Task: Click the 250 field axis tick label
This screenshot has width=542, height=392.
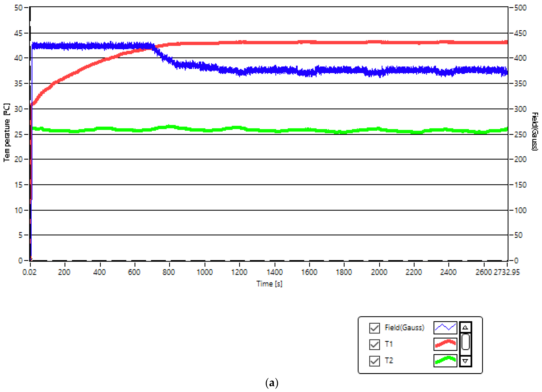Action: click(x=520, y=134)
